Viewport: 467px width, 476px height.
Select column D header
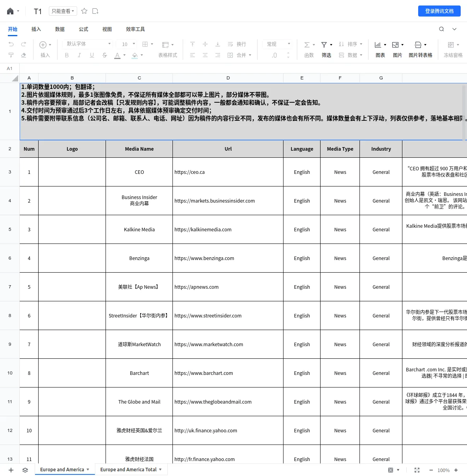[228, 78]
